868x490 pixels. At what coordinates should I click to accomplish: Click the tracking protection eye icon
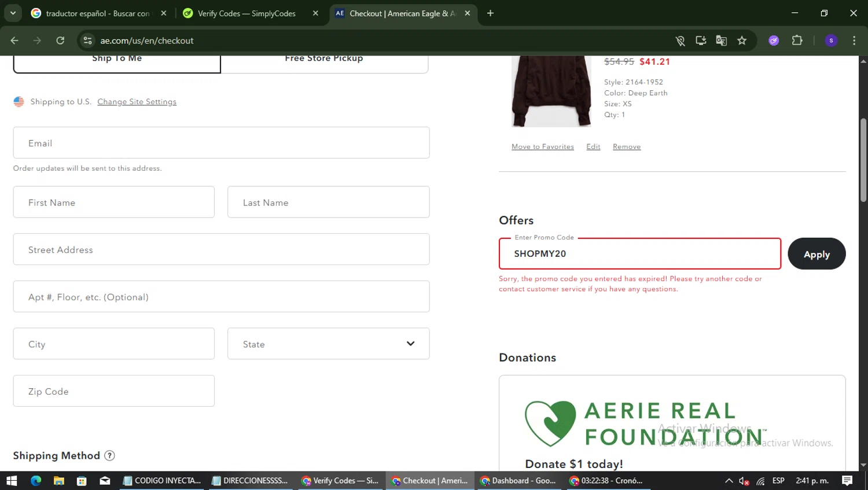[x=681, y=40]
